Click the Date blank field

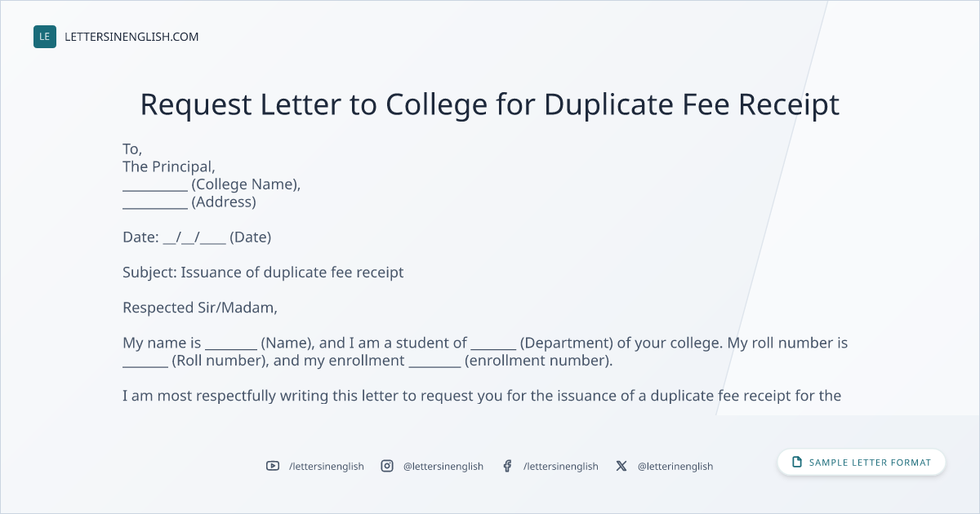click(194, 237)
